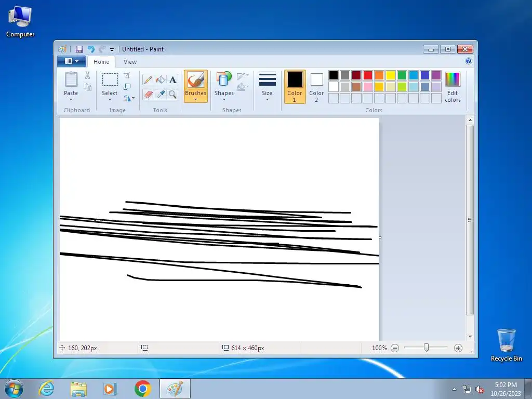Click the Brushes tool icon
Screen dimensions: 532x399
196,79
